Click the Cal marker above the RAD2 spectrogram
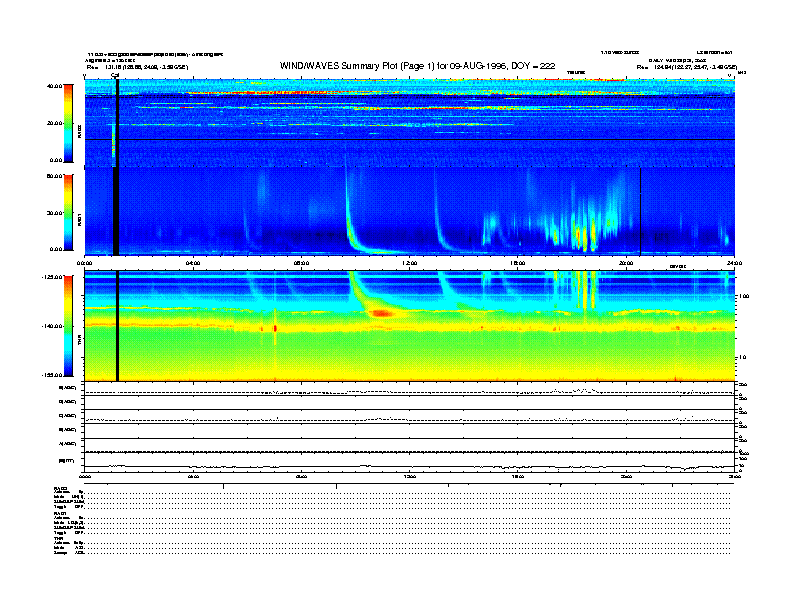The height and width of the screenshot is (612, 792). [x=115, y=76]
